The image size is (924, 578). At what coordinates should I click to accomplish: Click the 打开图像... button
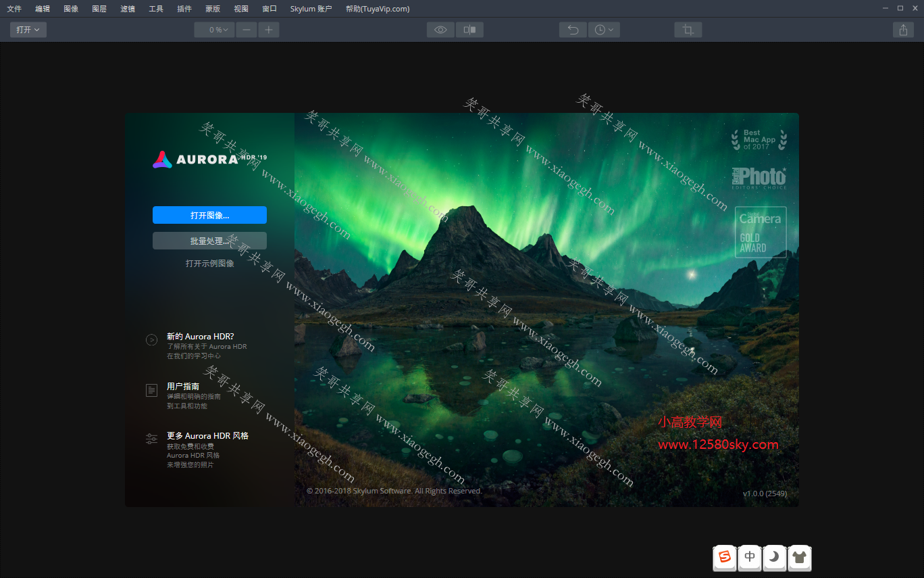click(x=209, y=215)
